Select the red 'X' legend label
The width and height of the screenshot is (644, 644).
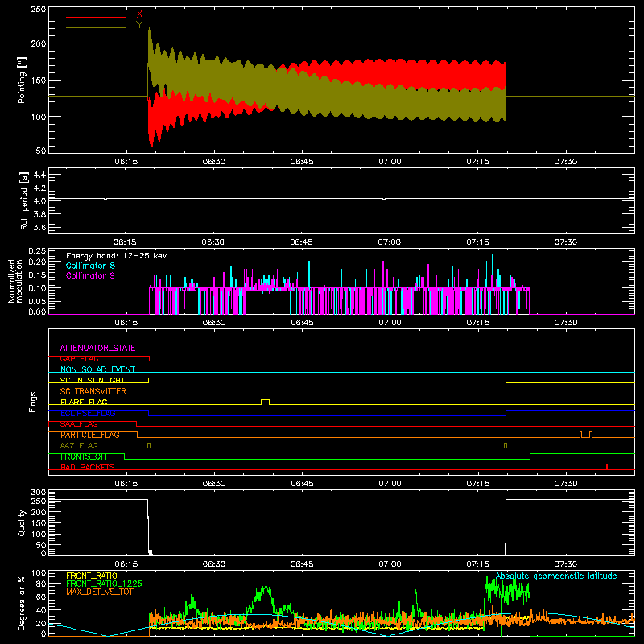click(139, 14)
